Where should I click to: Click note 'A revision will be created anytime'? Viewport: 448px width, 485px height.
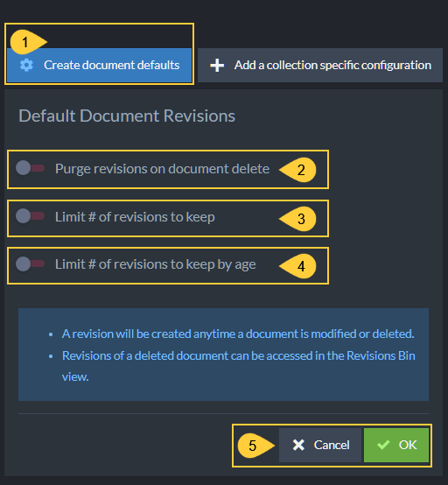238,334
